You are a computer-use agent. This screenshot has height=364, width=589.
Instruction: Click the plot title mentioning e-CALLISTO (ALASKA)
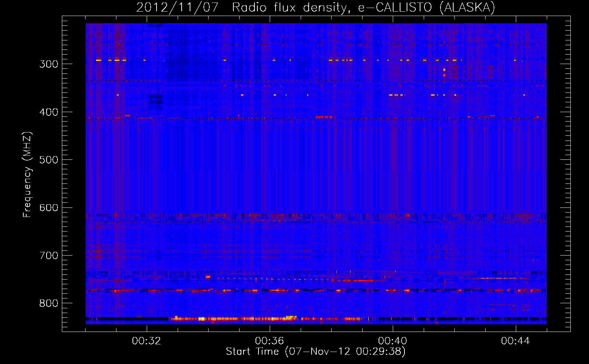pos(316,7)
